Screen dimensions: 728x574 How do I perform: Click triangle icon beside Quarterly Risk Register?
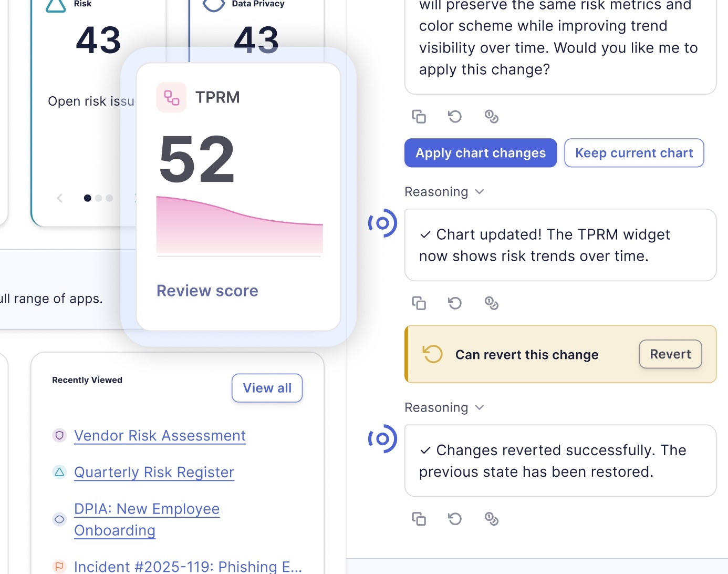point(59,472)
